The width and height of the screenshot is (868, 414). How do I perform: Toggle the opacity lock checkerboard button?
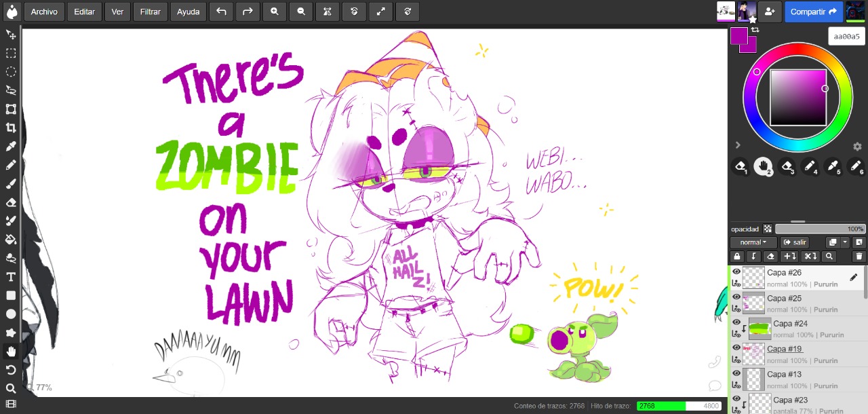(x=768, y=229)
